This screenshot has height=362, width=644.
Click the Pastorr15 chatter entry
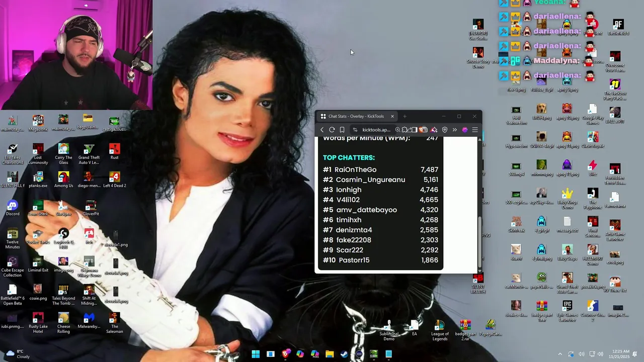tap(354, 260)
